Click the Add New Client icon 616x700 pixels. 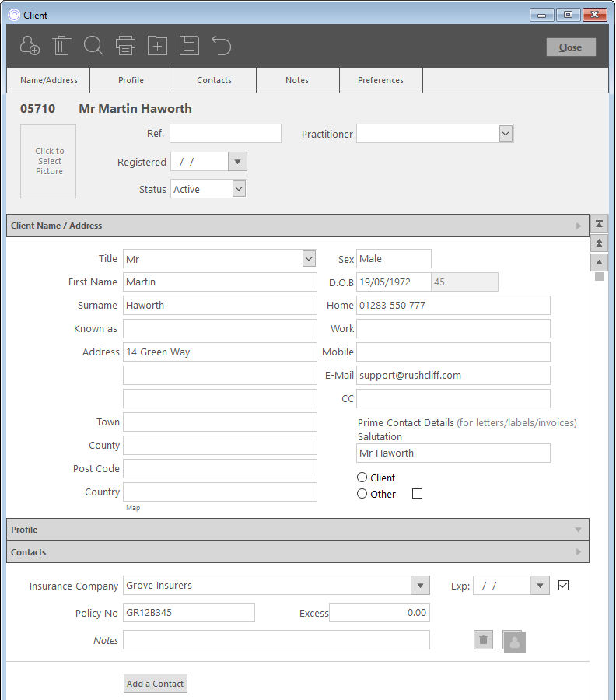tap(30, 46)
